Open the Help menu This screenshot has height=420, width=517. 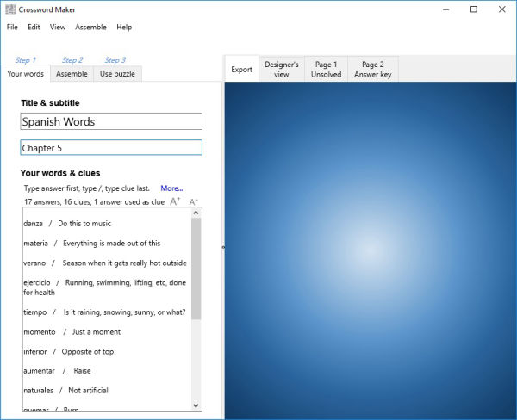point(124,28)
